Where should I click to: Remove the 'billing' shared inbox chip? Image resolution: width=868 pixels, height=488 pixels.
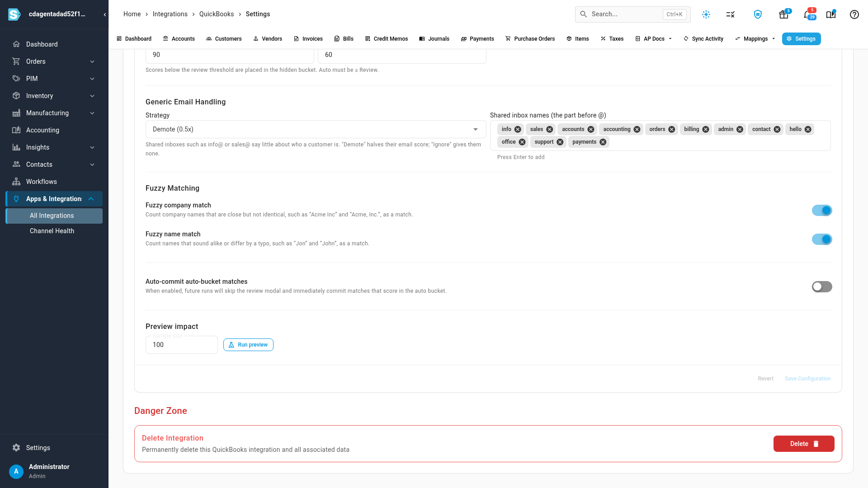click(705, 129)
